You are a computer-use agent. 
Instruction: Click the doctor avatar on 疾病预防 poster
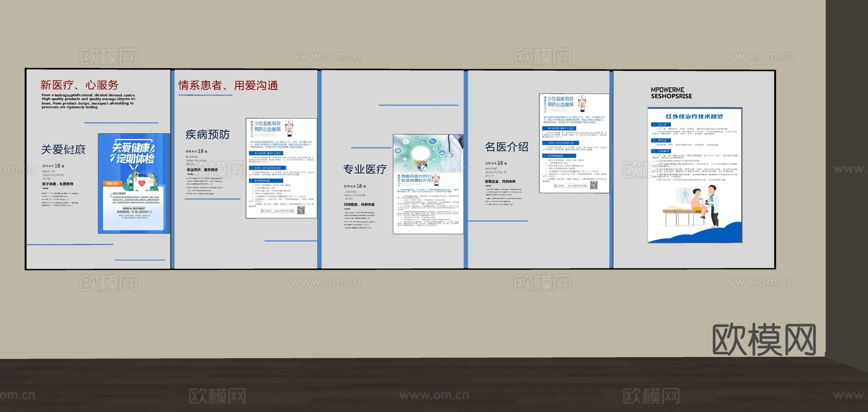click(x=289, y=128)
